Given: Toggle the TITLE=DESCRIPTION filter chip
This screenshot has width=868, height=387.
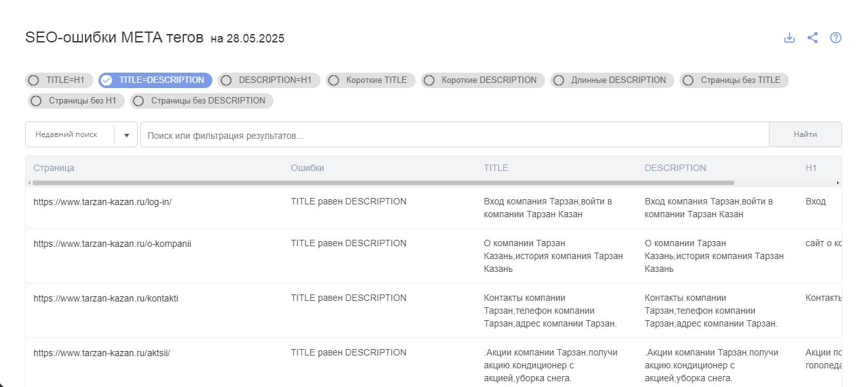Looking at the screenshot, I should point(155,80).
